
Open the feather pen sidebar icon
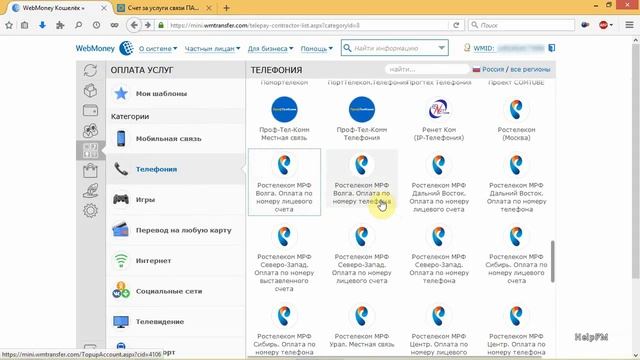click(x=90, y=191)
